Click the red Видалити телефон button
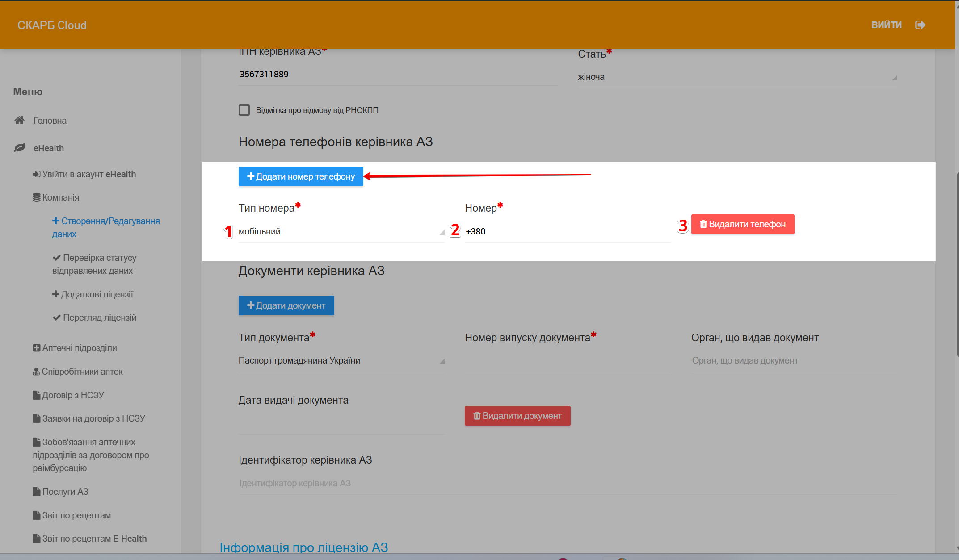Viewport: 959px width, 560px height. [742, 224]
